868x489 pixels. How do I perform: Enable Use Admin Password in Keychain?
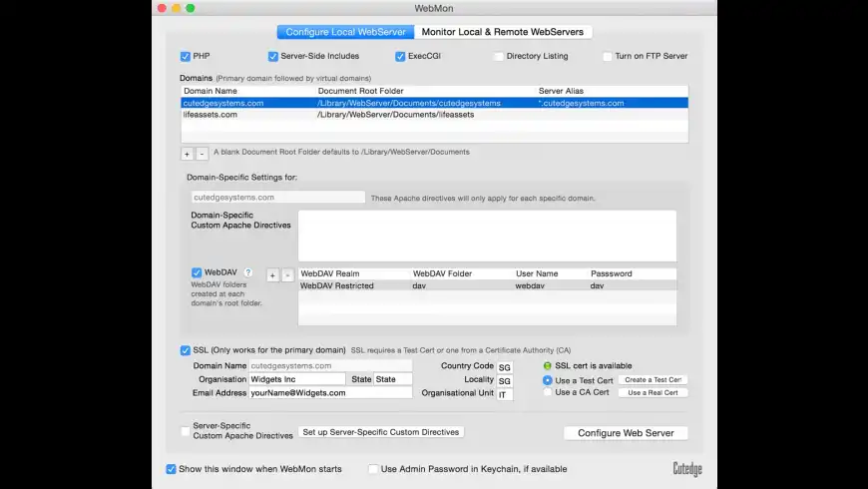(374, 469)
